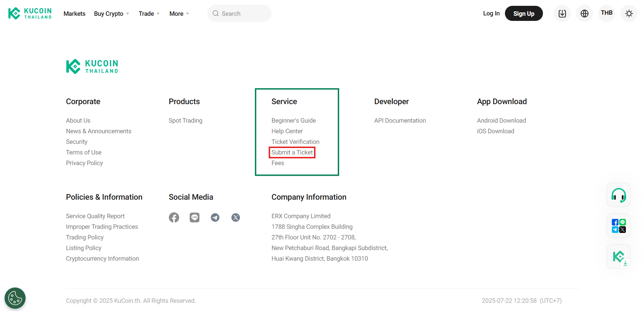644x311 pixels.
Task: Click the Facebook social media icon
Action: [x=174, y=217]
